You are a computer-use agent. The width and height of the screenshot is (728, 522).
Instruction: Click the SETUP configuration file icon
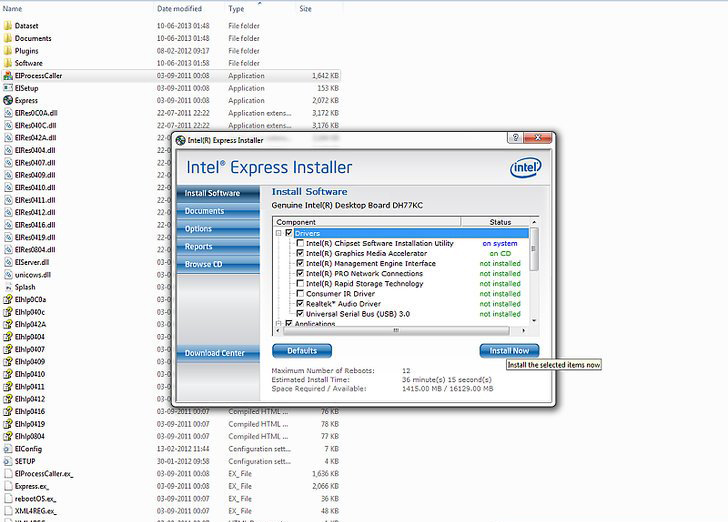8,461
